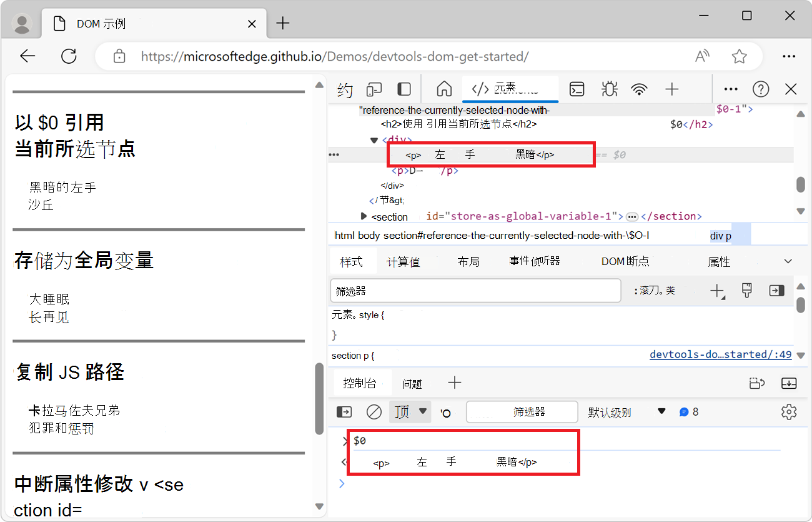Toggle the console sidebar icon

click(344, 412)
